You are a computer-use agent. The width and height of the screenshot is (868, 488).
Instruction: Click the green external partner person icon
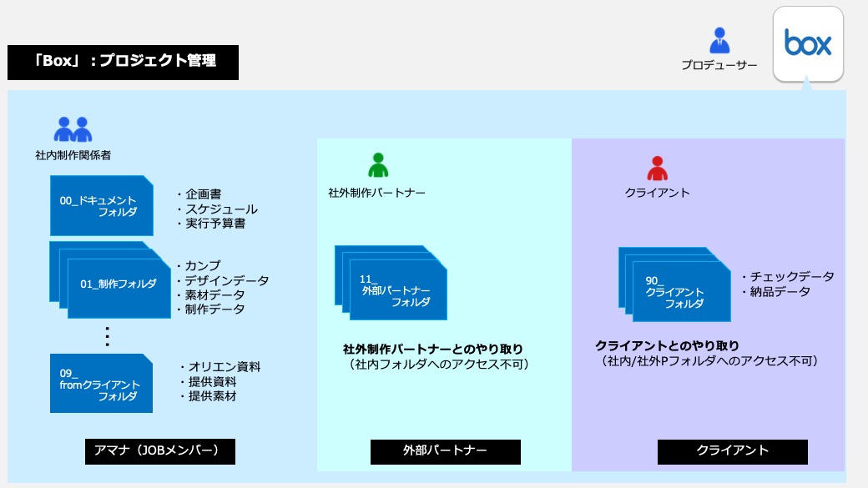378,165
